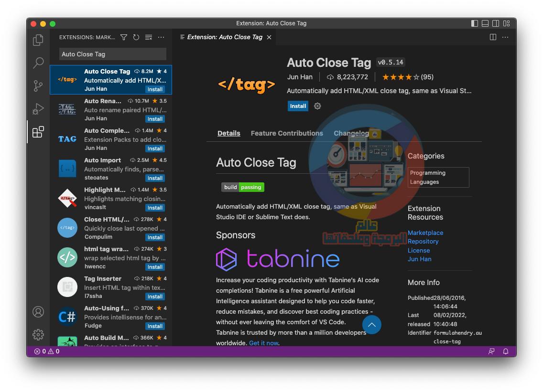Install the Auto Complete extension pack
This screenshot has height=392, width=543.
(155, 148)
